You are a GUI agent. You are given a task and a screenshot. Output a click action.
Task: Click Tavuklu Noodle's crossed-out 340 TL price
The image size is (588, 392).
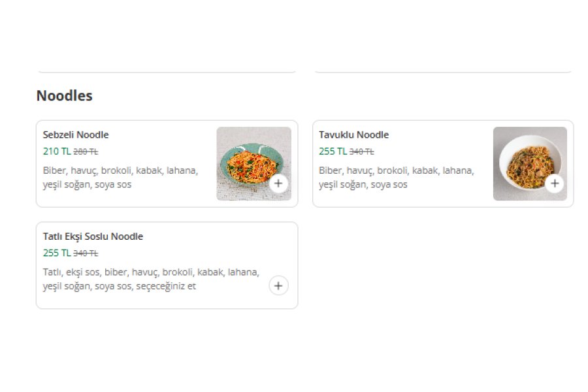361,152
